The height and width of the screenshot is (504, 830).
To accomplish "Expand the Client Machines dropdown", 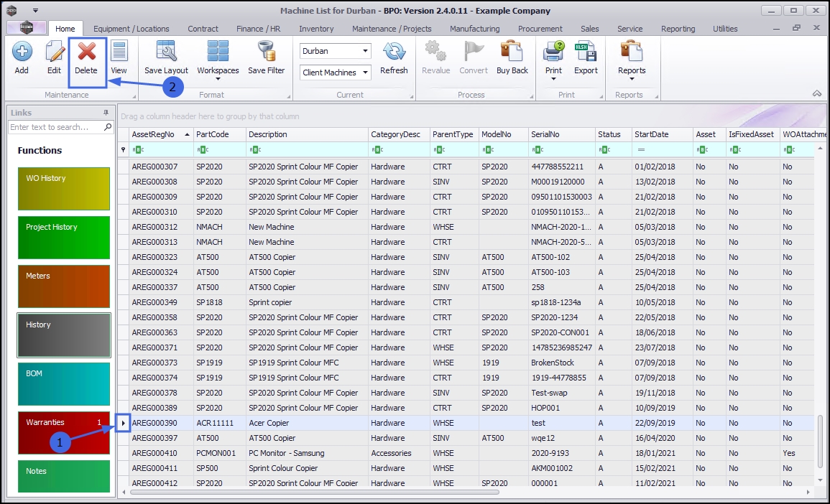I will click(366, 73).
